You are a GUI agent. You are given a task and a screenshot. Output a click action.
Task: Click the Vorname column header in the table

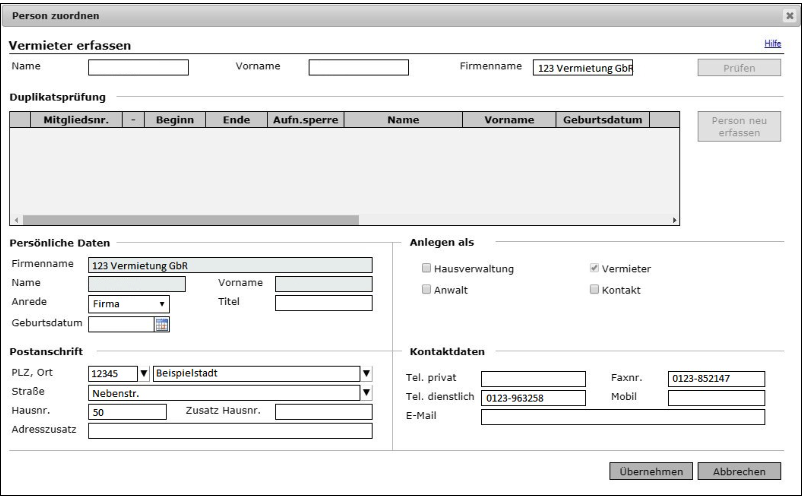click(x=509, y=120)
